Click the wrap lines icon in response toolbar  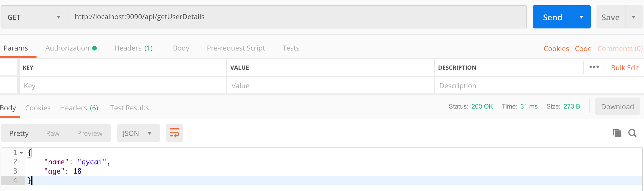[174, 133]
